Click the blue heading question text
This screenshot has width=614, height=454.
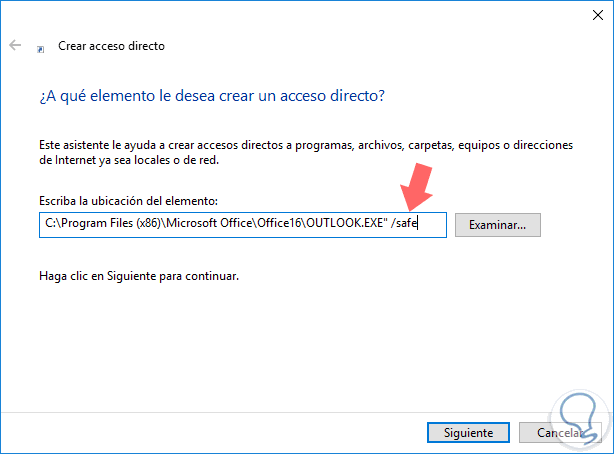point(213,96)
